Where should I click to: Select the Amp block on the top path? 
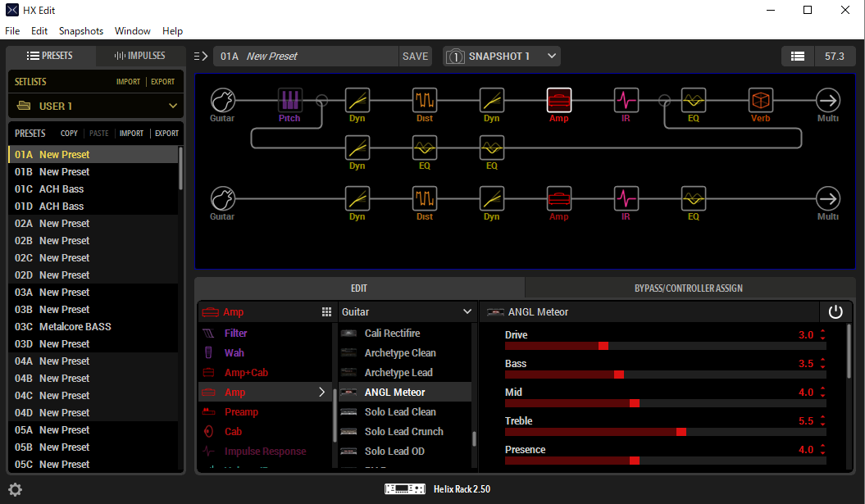(x=559, y=100)
